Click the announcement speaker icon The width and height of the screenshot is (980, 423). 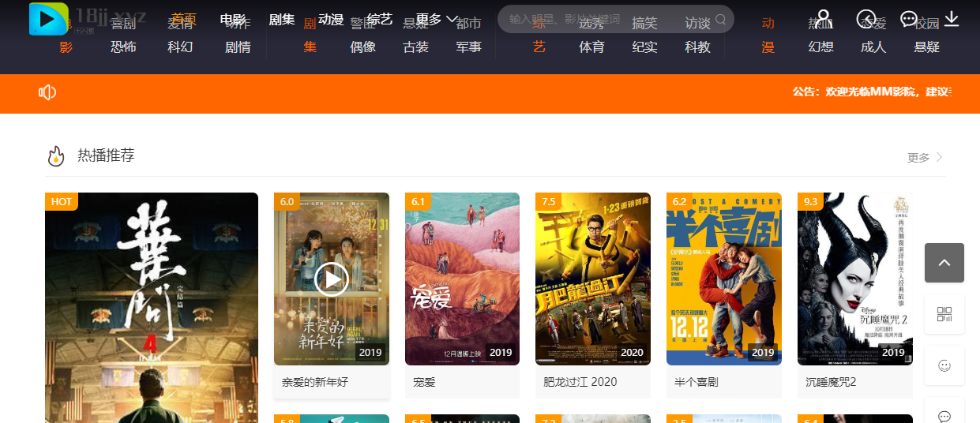[47, 92]
